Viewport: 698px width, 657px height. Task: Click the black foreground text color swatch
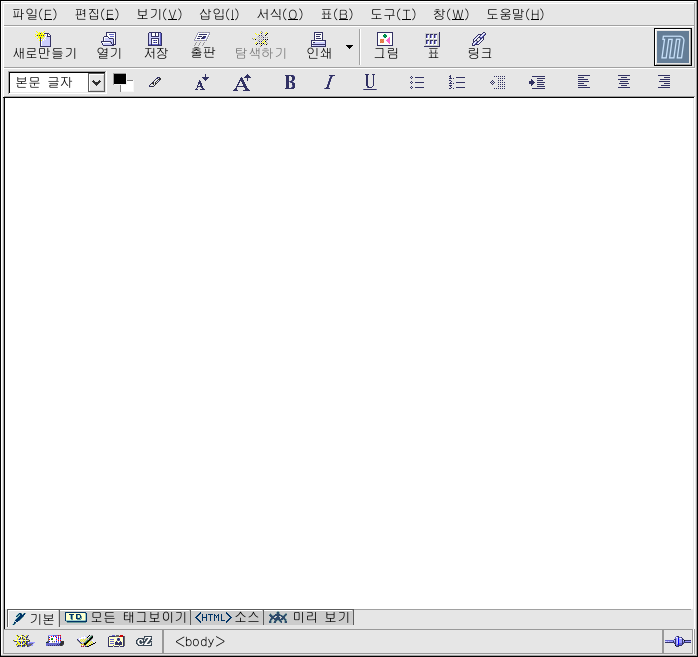[120, 80]
